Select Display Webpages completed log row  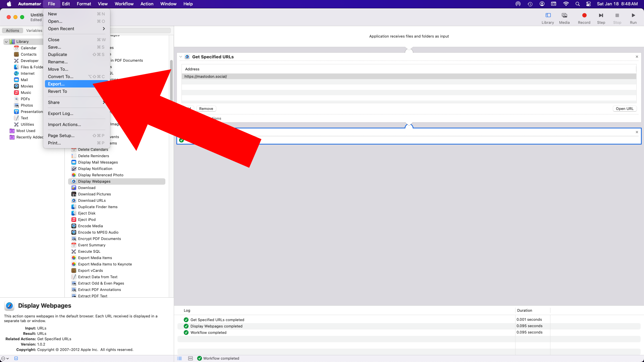tap(409, 326)
